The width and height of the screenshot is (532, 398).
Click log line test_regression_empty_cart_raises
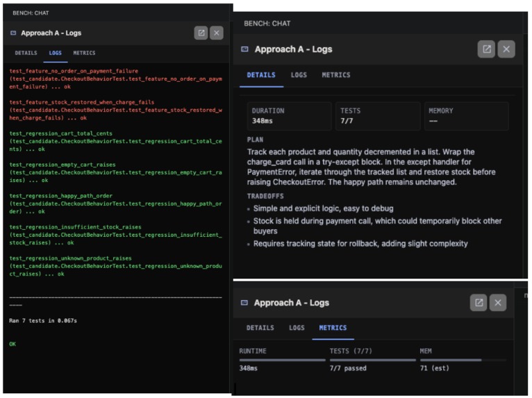pyautogui.click(x=115, y=172)
